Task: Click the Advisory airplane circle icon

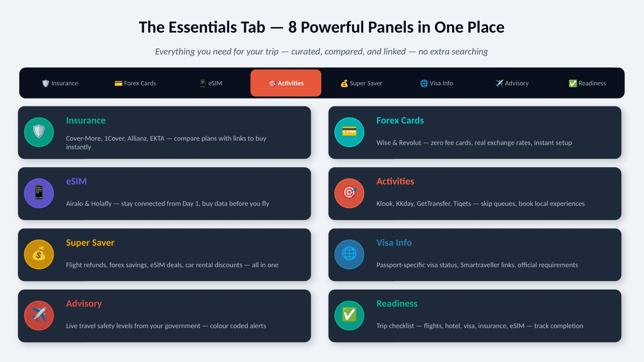Action: pyautogui.click(x=39, y=316)
